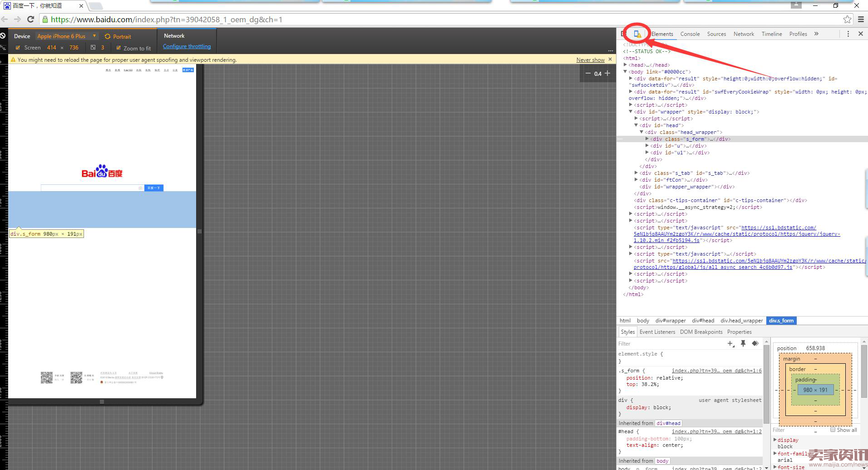868x470 pixels.
Task: Click the computed styles Filter input
Action: pos(801,430)
